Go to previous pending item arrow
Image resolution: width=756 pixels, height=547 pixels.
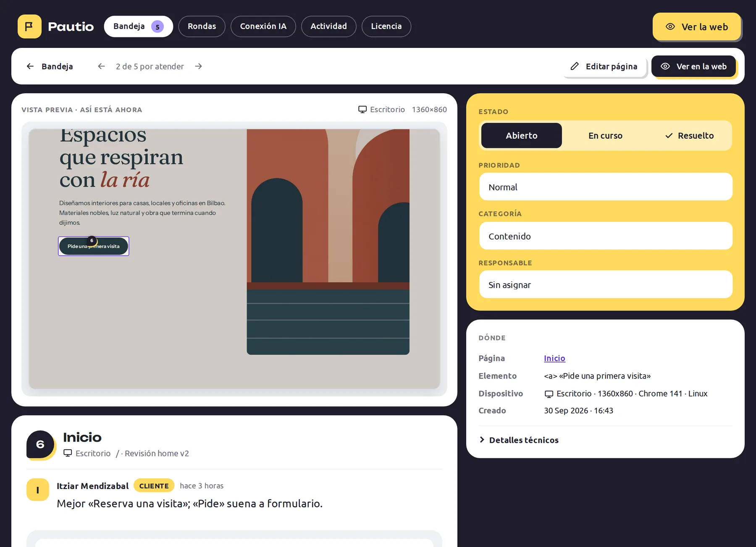point(101,66)
